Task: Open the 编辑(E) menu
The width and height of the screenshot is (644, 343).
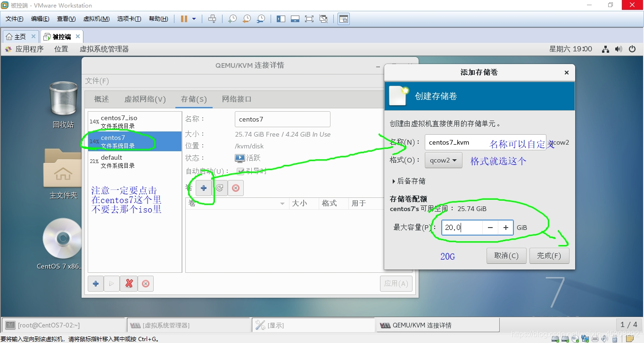Action: pos(40,19)
